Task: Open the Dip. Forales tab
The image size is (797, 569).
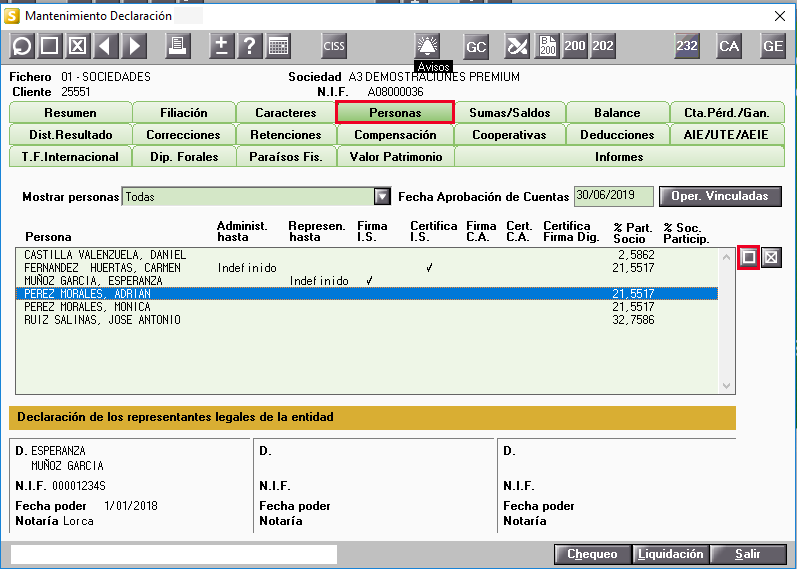Action: [x=184, y=157]
